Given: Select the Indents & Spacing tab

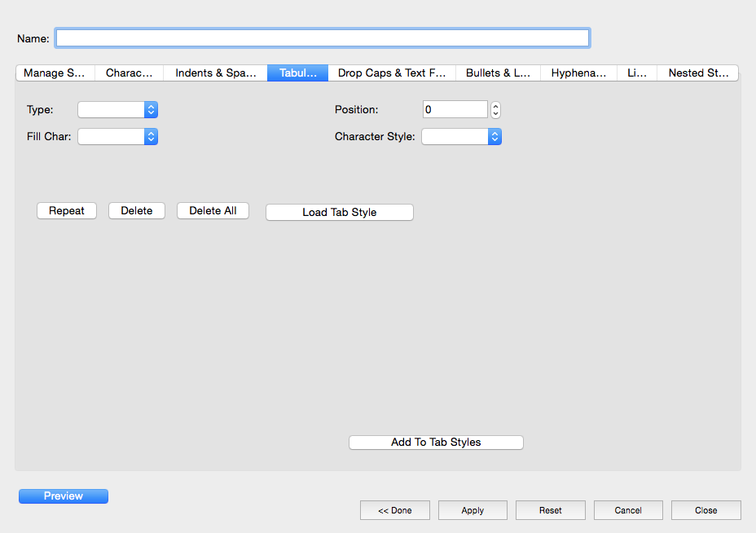Looking at the screenshot, I should coord(216,73).
